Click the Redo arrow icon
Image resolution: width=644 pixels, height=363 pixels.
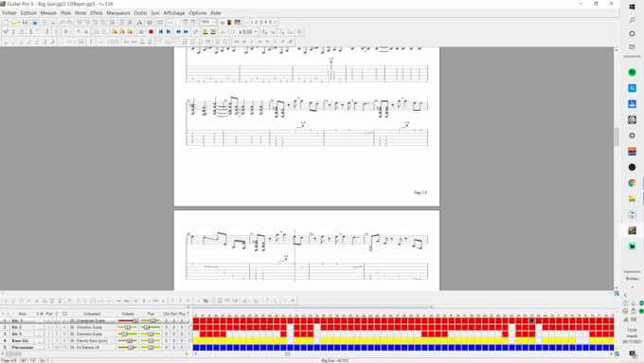click(69, 22)
